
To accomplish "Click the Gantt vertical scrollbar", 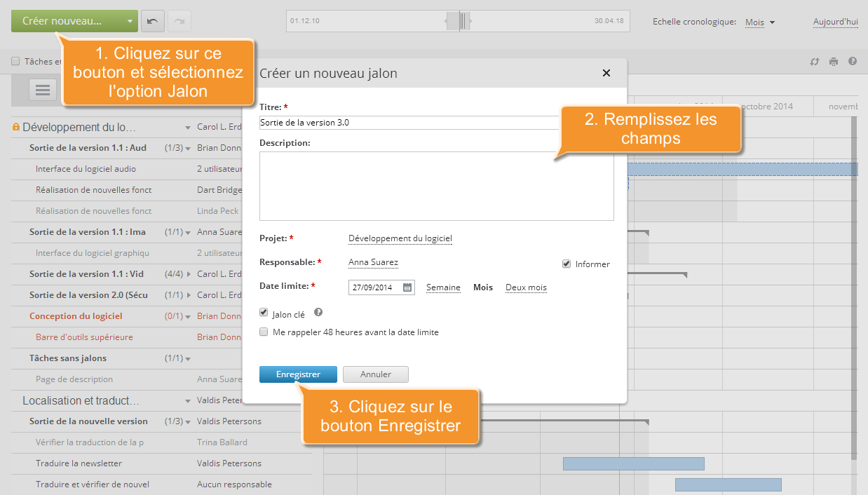I will tap(854, 287).
